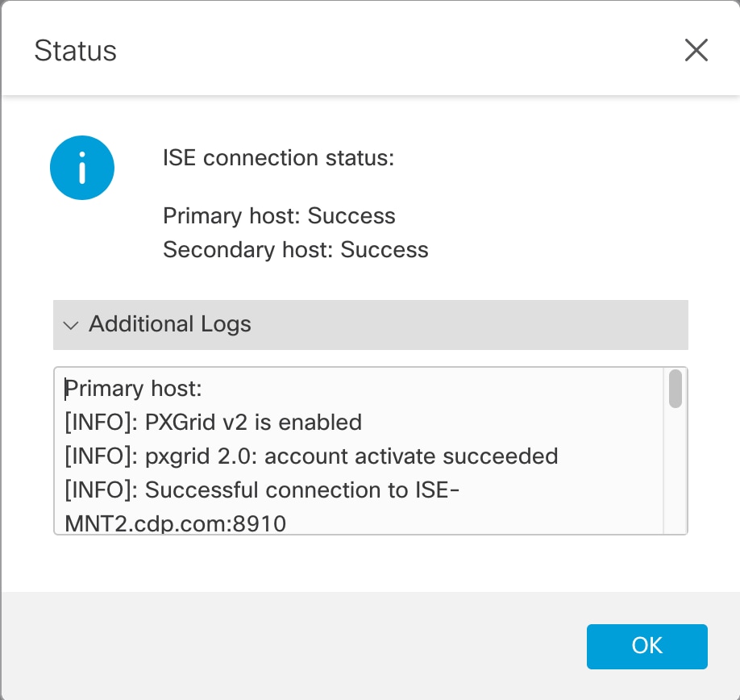Click the Primary host: Success status line
Screen dimensions: 740x700
click(279, 216)
